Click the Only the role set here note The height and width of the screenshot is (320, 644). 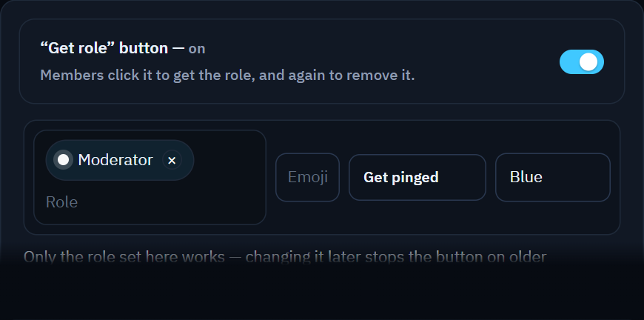click(x=285, y=257)
